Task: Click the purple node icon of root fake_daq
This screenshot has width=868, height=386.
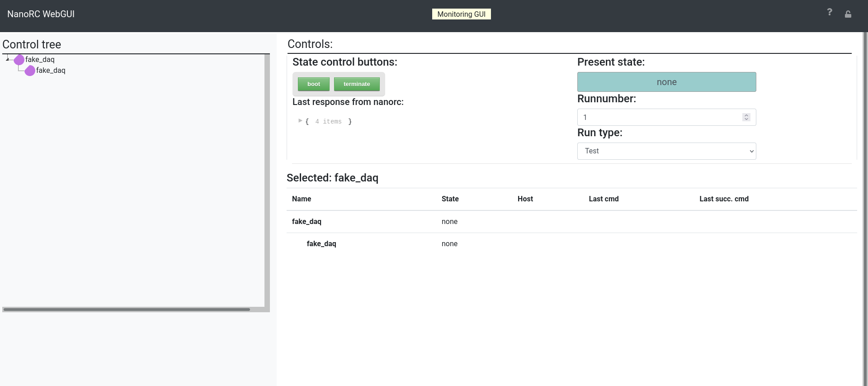Action: [19, 60]
